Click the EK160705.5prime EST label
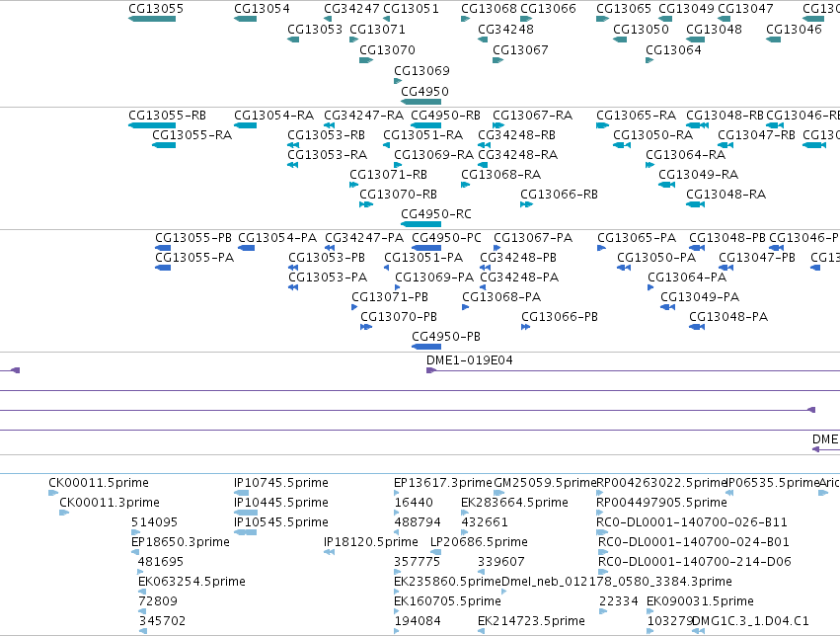840x636 pixels. (x=447, y=601)
